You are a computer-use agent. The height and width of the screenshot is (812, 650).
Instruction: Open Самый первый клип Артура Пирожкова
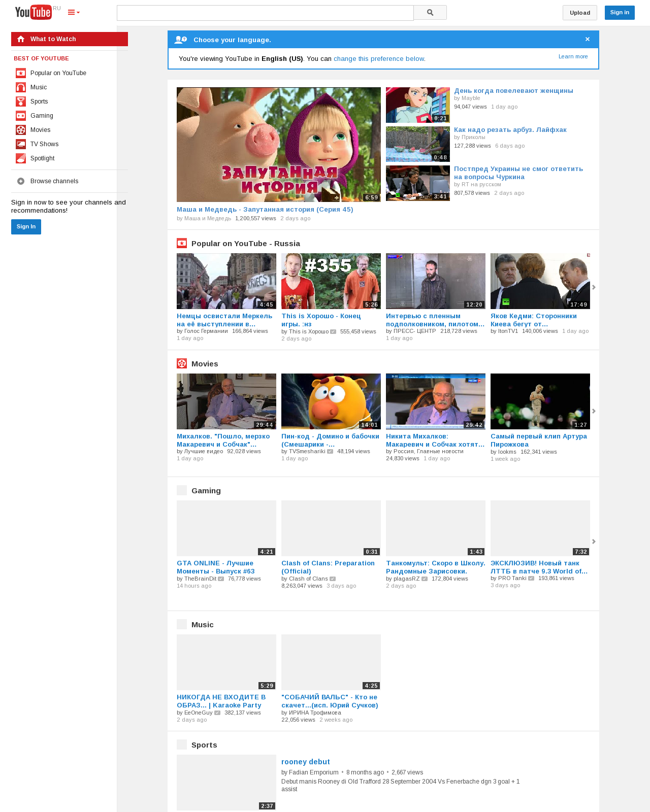click(x=539, y=441)
